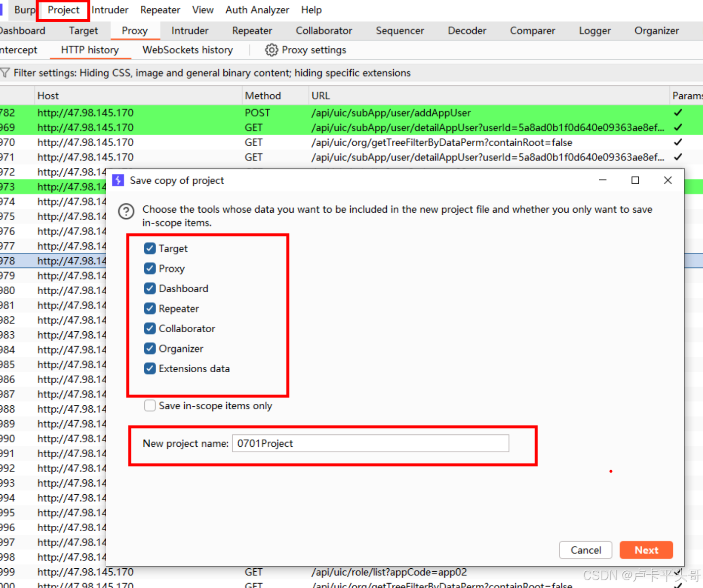Switch to the Sequencer tab
The image size is (703, 588).
coord(400,31)
